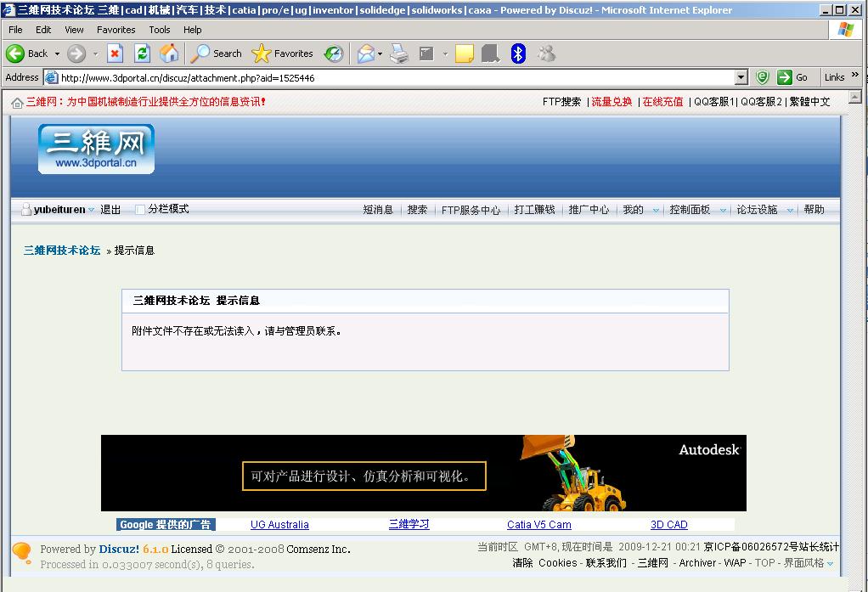Click the 三维学习 ad link
Screen dimensions: 868x592
click(409, 524)
